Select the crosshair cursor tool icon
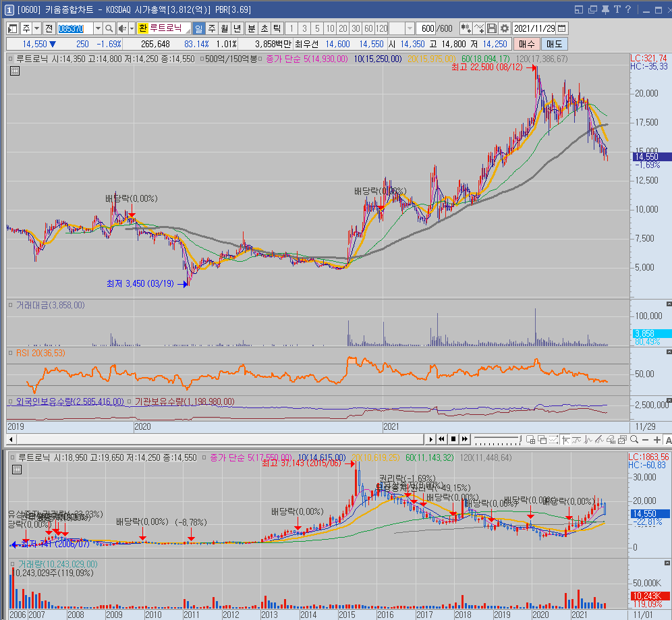This screenshot has height=620, width=672. coord(565,439)
